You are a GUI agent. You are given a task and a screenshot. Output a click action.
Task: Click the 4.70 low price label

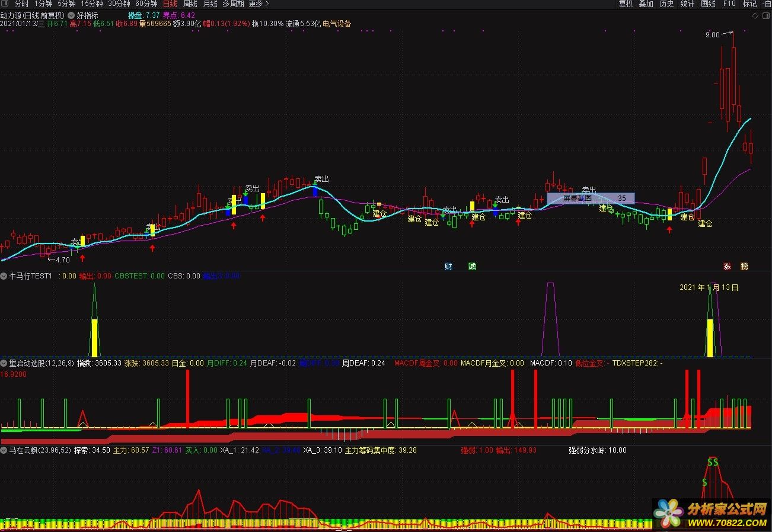coord(63,259)
